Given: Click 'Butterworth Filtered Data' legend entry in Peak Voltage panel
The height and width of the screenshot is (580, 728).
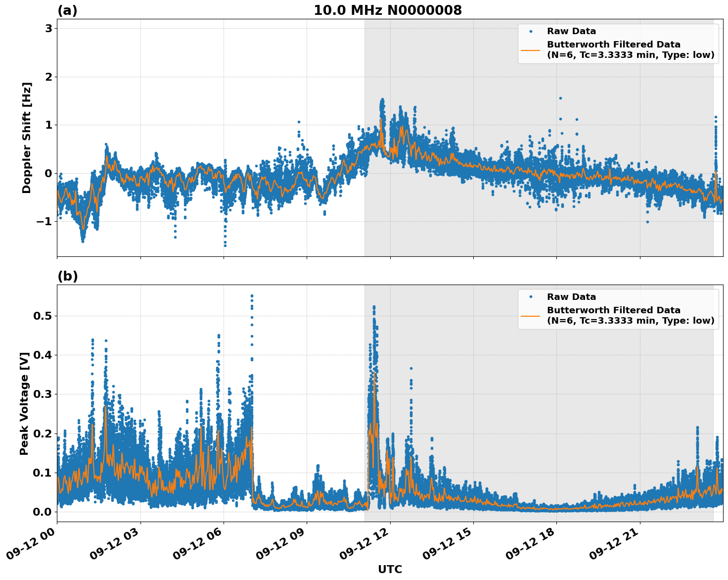Looking at the screenshot, I should coord(631,315).
